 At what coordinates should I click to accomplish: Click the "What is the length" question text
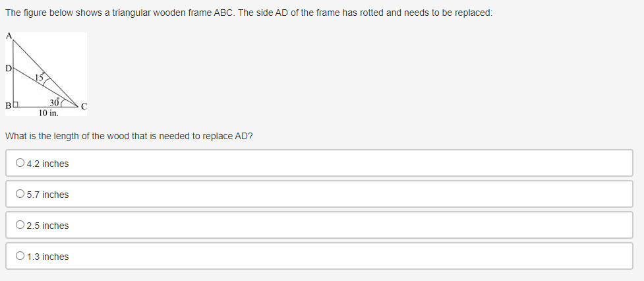(x=129, y=136)
